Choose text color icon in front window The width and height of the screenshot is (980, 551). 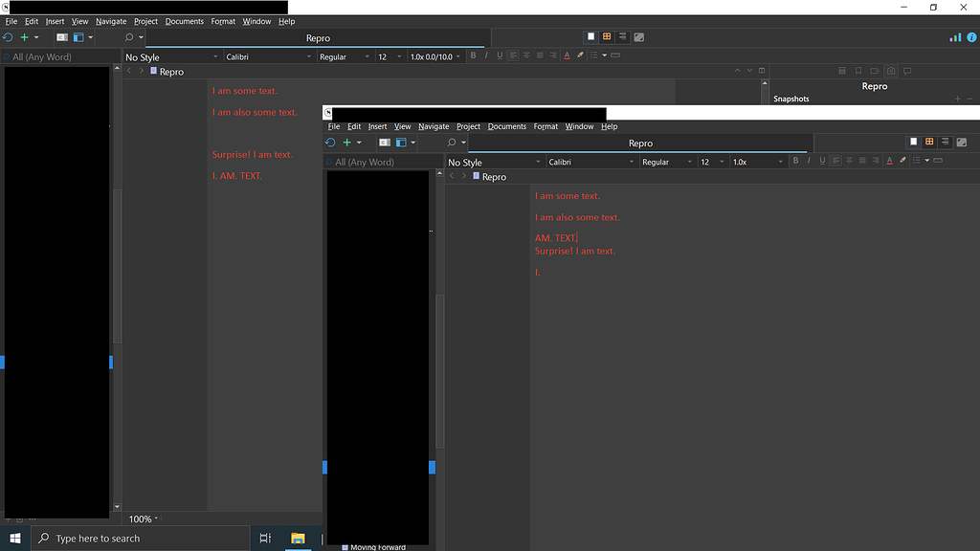(x=889, y=161)
